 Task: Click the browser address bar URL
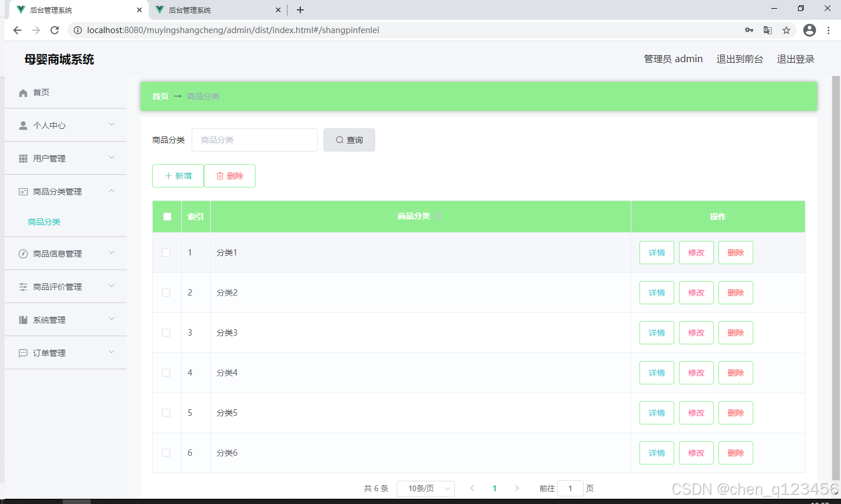(x=233, y=30)
